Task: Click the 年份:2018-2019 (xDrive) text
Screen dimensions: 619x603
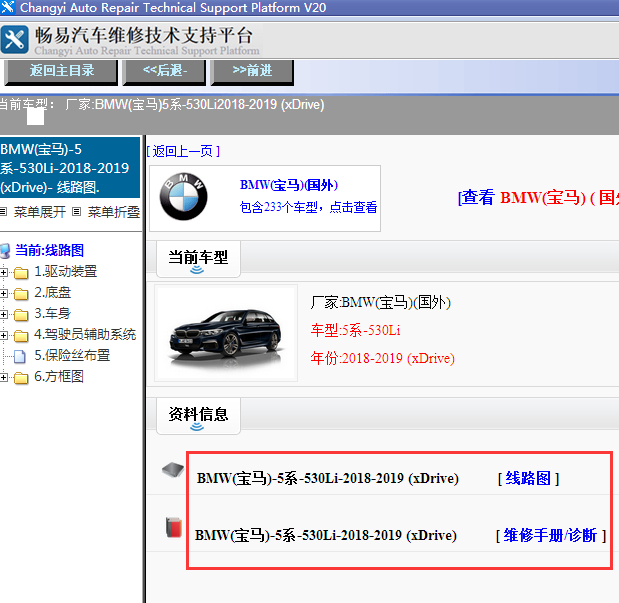Action: coord(383,358)
